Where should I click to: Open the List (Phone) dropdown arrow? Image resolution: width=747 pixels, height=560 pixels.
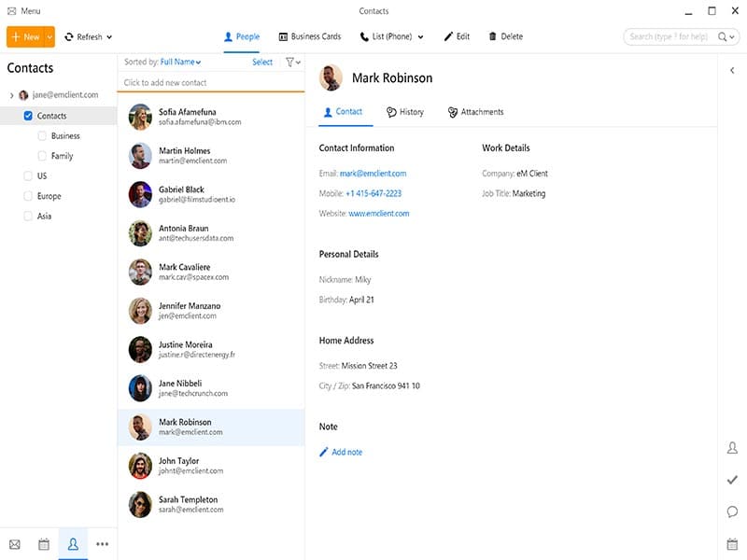(x=421, y=36)
